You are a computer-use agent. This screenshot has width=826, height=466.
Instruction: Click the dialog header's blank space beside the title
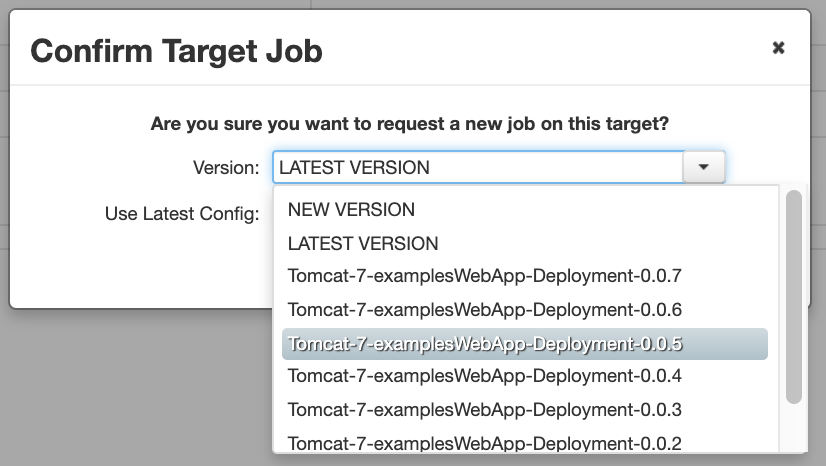(x=543, y=50)
